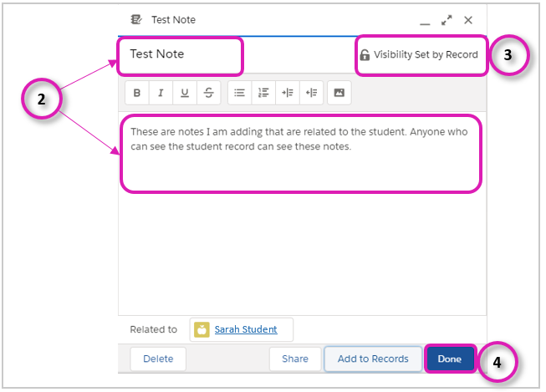Click the Share button
This screenshot has width=546, height=392.
pyautogui.click(x=295, y=359)
